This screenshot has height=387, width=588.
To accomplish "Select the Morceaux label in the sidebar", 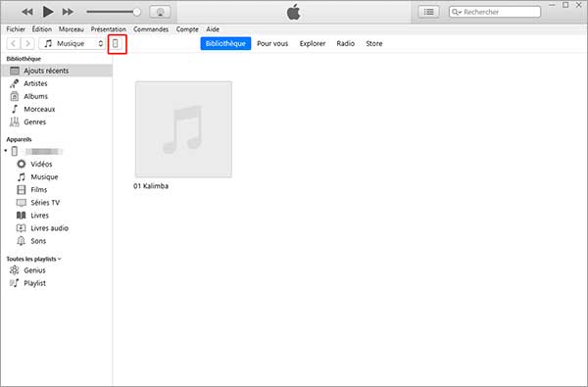I will 39,109.
